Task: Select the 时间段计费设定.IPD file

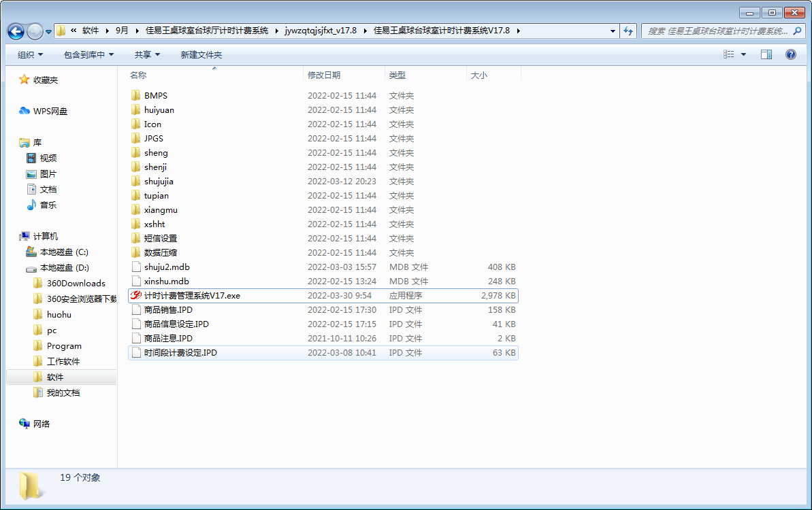Action: coord(180,353)
